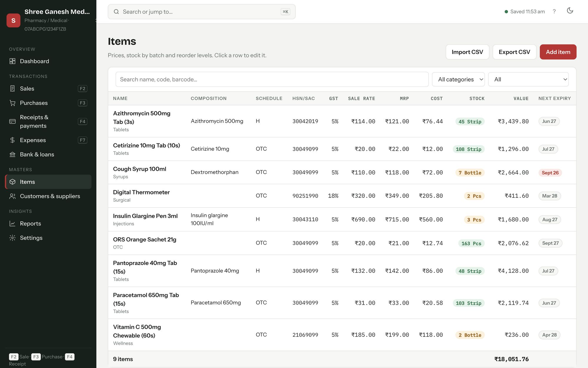Open Dashboard from the sidebar
Image resolution: width=588 pixels, height=368 pixels.
pyautogui.click(x=48, y=61)
